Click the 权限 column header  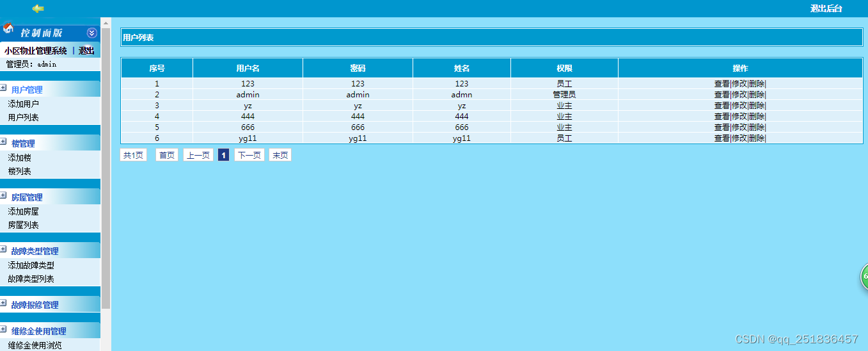click(564, 68)
